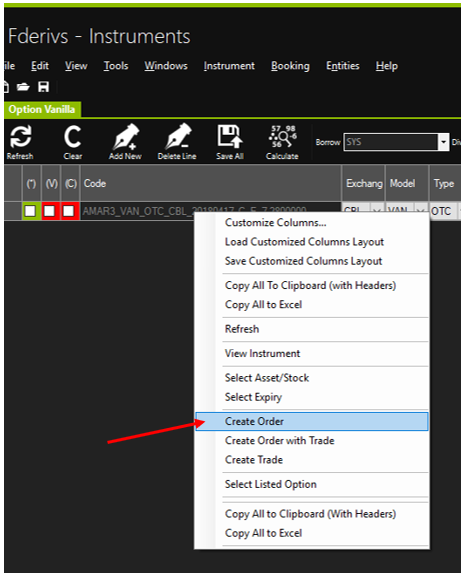Select Copy All To Clipboard (with Headers)

pos(310,285)
